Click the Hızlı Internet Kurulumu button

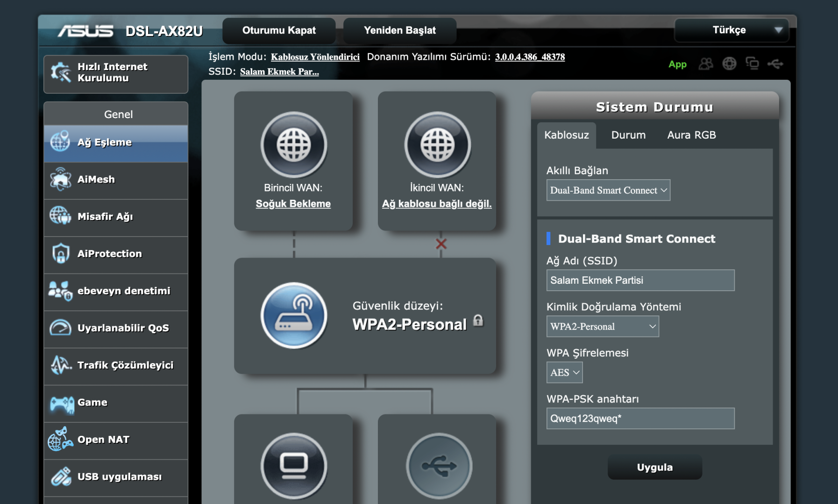(x=116, y=73)
